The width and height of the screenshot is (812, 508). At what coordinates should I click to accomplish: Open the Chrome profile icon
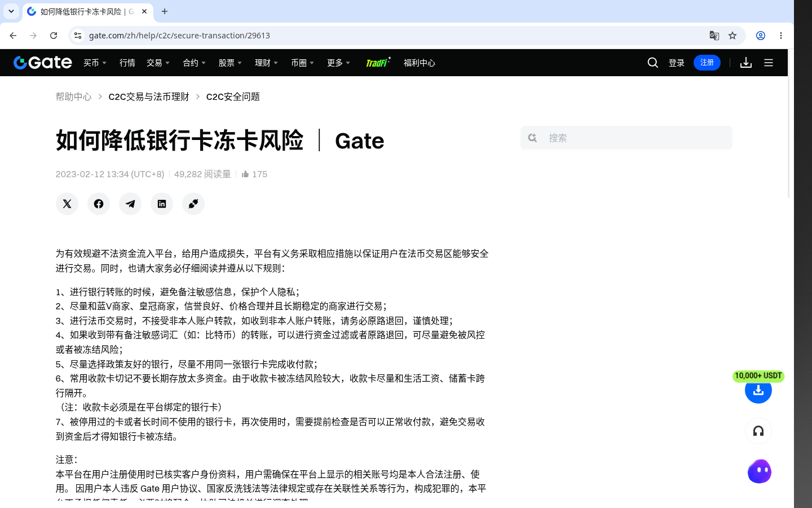761,36
